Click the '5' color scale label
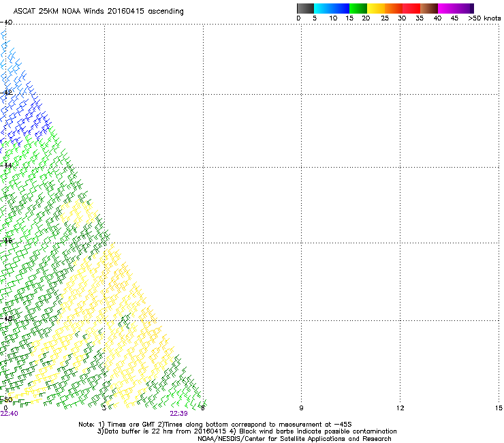Image resolution: width=504 pixels, height=443 pixels. tap(315, 18)
